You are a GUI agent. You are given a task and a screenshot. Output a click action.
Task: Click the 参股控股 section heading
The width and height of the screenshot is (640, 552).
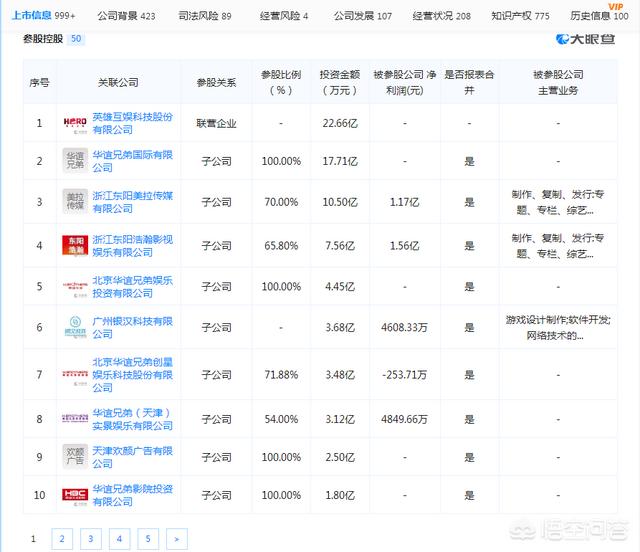[x=43, y=39]
